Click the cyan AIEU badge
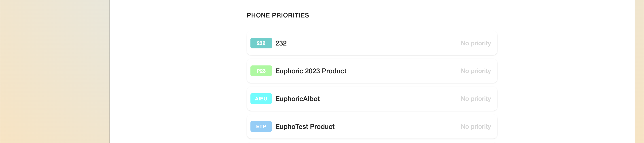Image resolution: width=644 pixels, height=143 pixels. [261, 99]
